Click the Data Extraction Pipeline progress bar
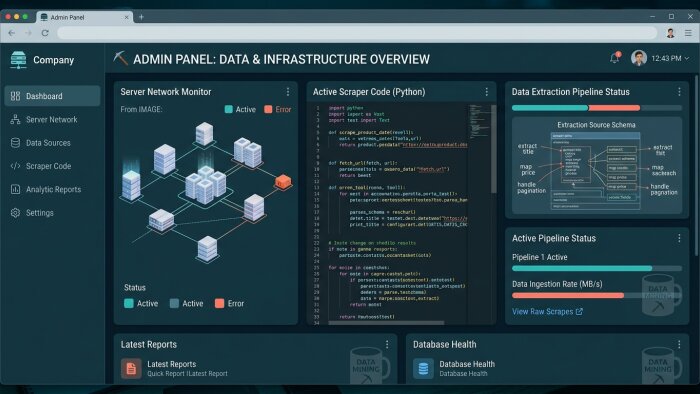The width and height of the screenshot is (700, 394). 597,108
